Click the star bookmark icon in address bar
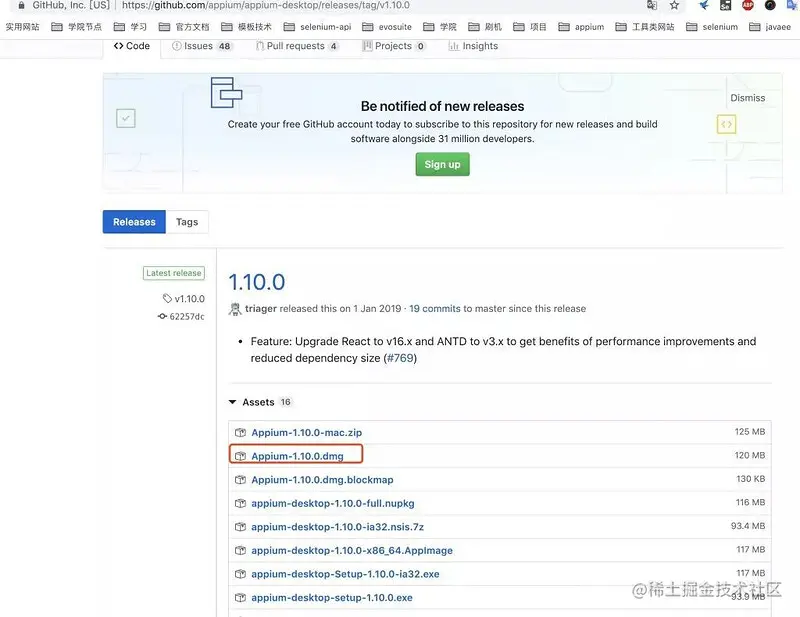The width and height of the screenshot is (800, 617). tap(674, 5)
